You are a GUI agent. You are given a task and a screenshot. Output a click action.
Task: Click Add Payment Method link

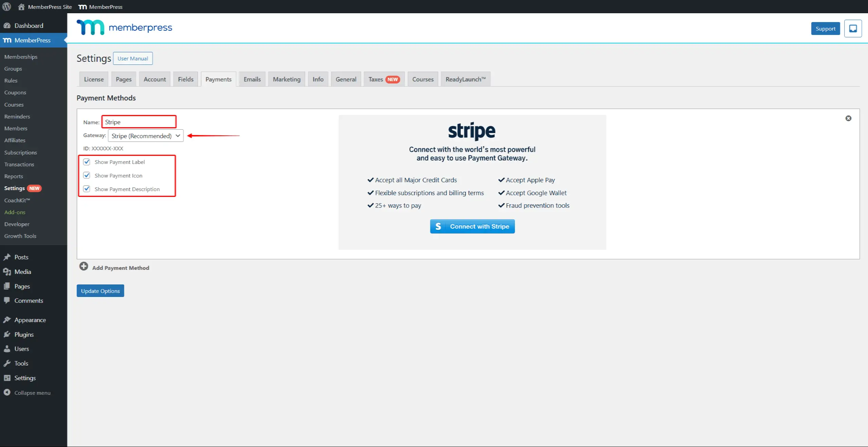tap(121, 268)
